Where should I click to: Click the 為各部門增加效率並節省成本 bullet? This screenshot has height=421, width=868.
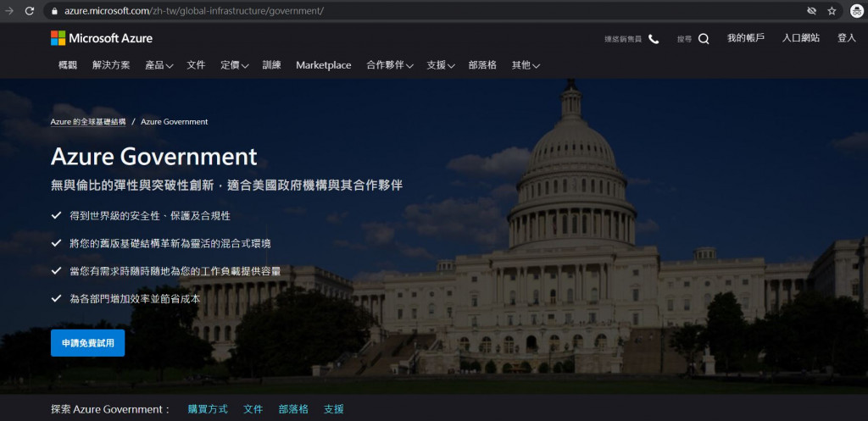(135, 299)
